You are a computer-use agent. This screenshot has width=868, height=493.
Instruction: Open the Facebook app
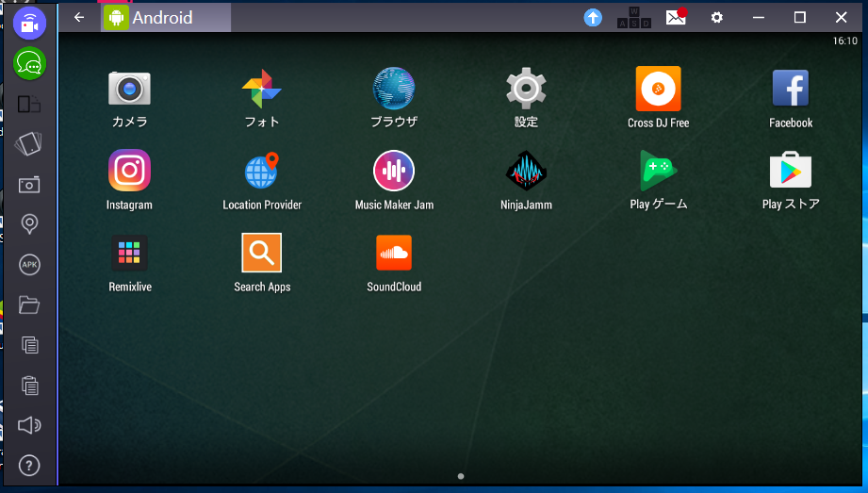791,89
